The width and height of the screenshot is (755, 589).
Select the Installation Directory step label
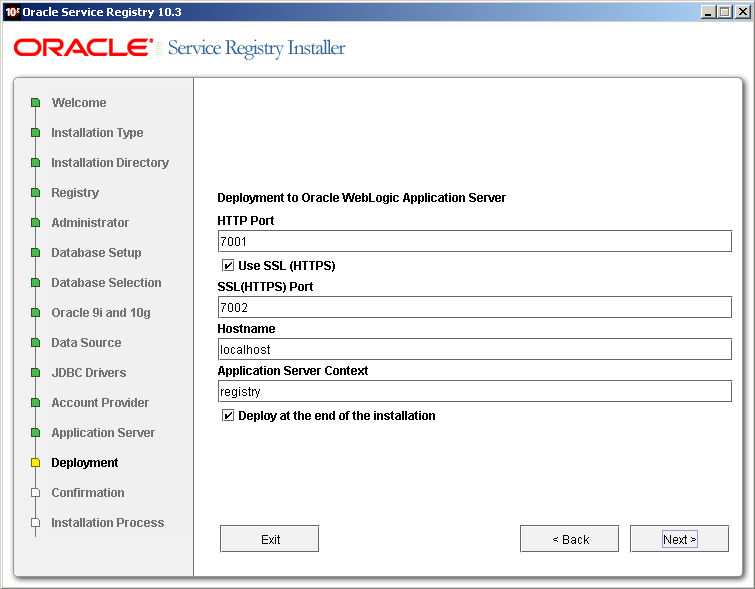point(110,163)
